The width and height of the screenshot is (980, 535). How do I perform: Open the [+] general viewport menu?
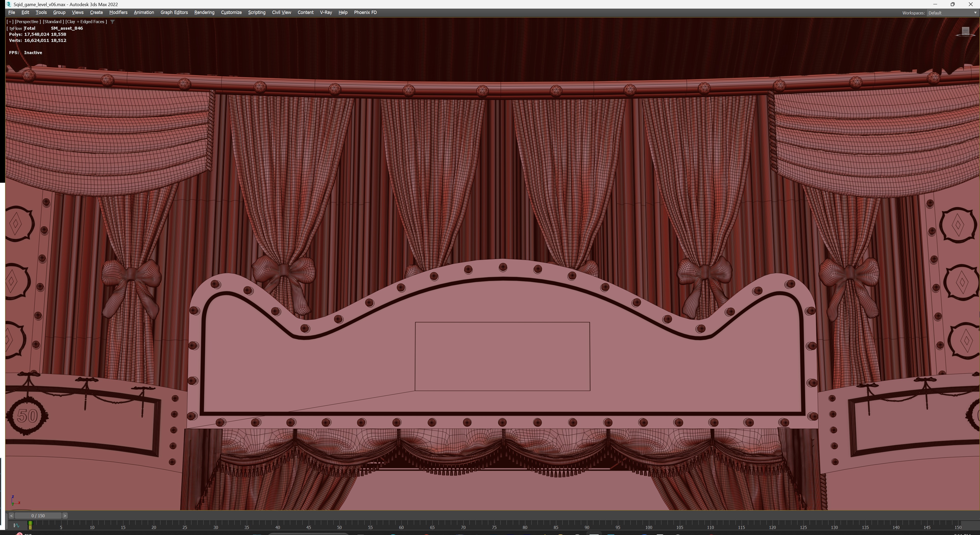(10, 22)
